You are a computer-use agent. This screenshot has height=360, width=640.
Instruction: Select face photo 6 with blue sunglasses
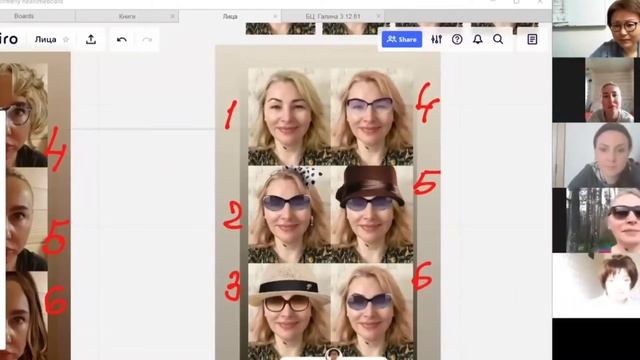tap(372, 311)
